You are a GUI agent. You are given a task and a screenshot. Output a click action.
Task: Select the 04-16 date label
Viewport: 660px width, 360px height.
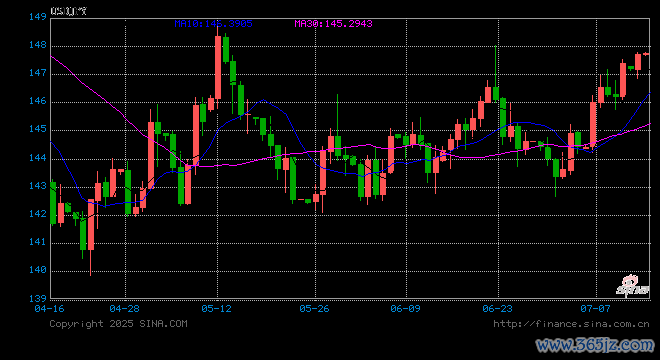click(x=49, y=309)
